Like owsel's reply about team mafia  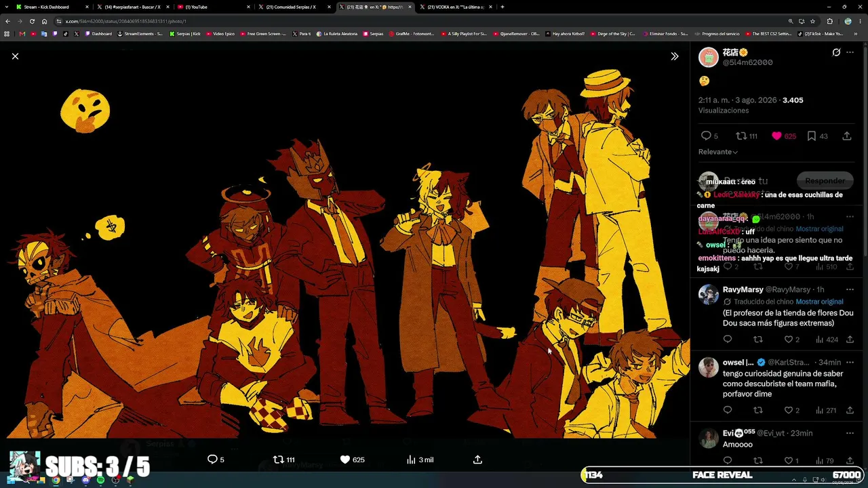tap(793, 410)
